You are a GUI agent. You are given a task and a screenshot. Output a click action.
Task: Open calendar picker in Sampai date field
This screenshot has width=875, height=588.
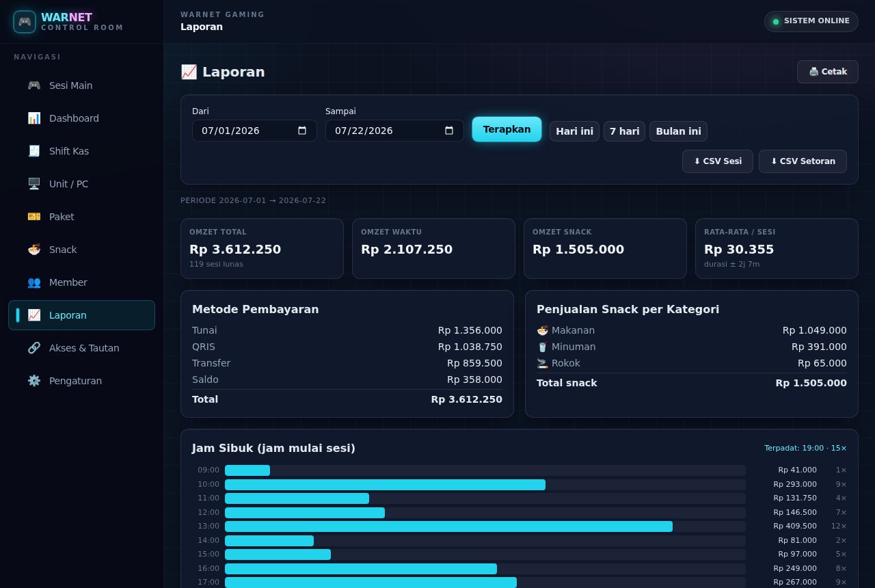pos(449,131)
